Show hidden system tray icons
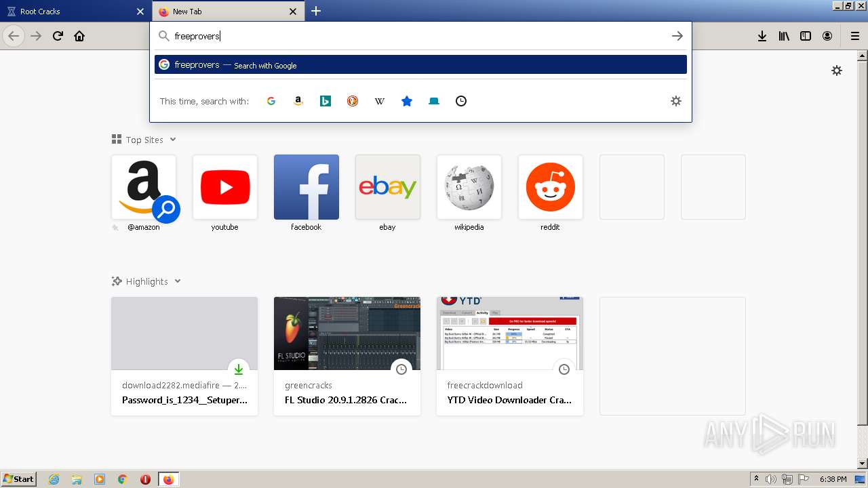The image size is (868, 488). pos(756,479)
